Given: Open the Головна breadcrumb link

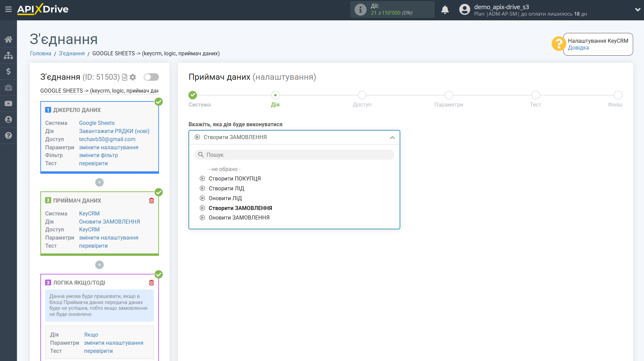Looking at the screenshot, I should pos(40,53).
